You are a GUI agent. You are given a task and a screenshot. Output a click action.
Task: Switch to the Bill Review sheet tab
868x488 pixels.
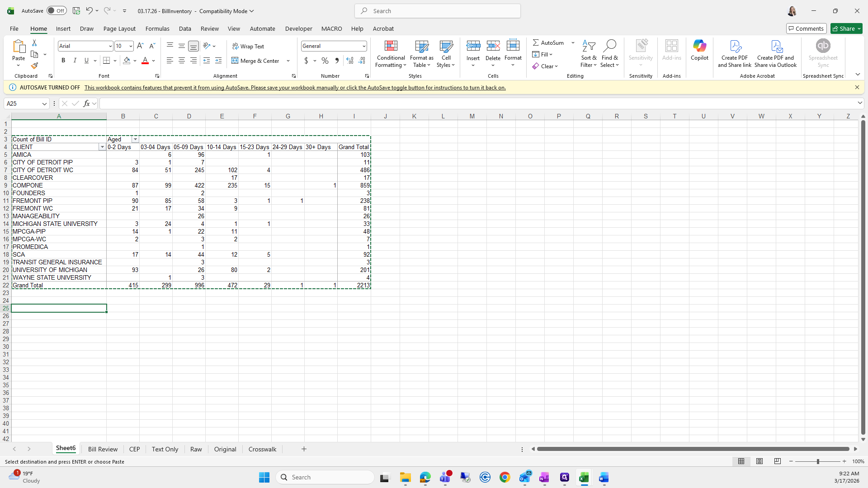(103, 449)
